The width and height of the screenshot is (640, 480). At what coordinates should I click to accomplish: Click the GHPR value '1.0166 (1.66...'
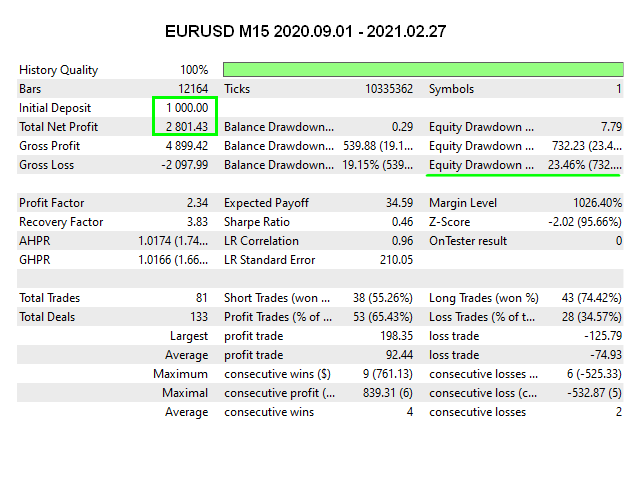(x=173, y=260)
